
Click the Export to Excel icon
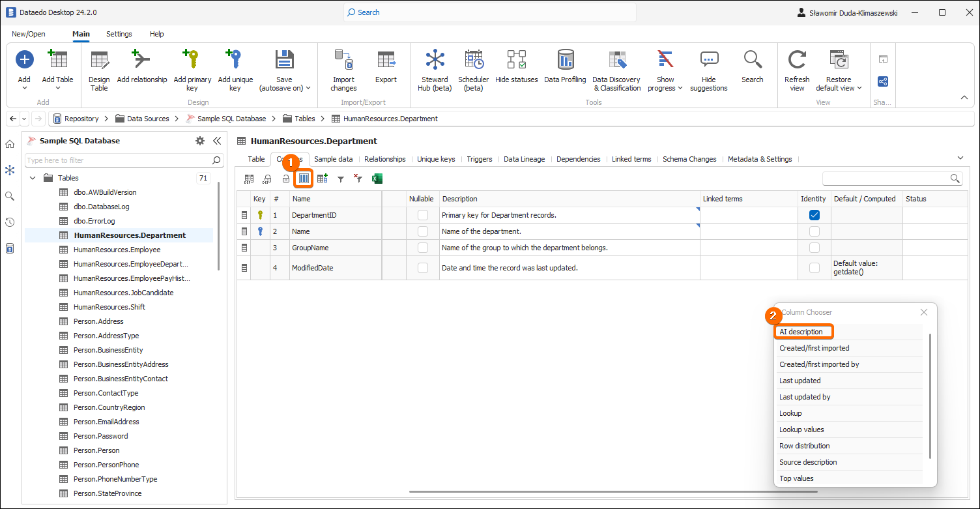(377, 178)
